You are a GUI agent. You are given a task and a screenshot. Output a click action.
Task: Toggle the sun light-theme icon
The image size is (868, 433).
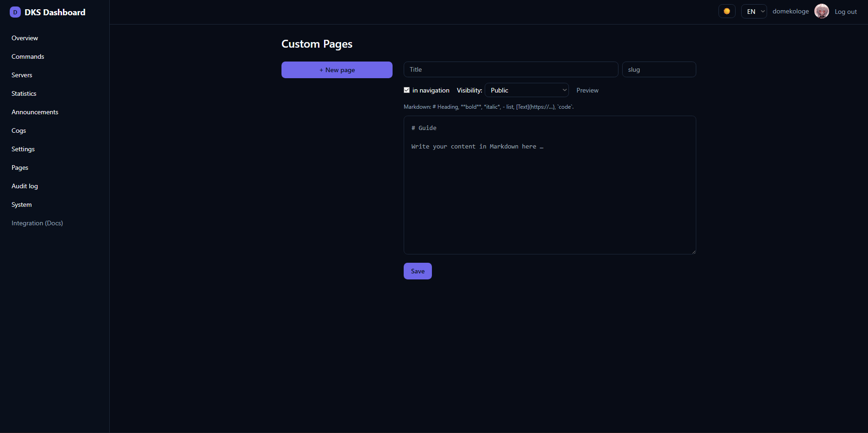point(727,12)
